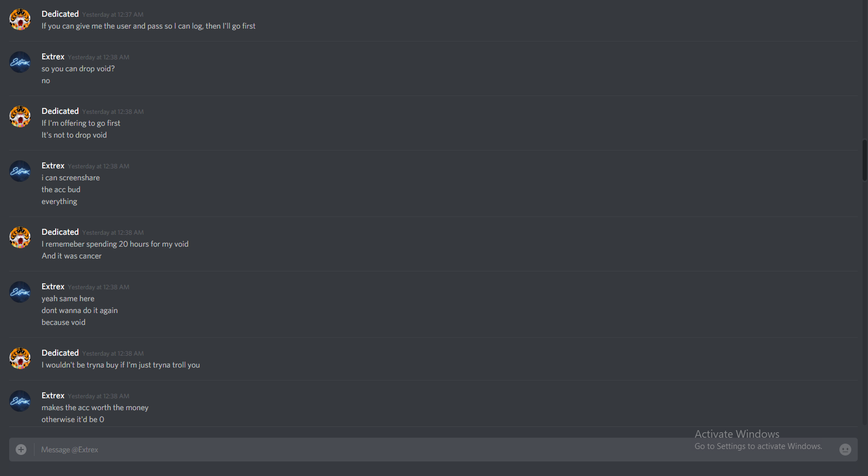868x476 pixels.
Task: Select username Extrex above 'otherwise it'd be 0'
Action: [53, 396]
